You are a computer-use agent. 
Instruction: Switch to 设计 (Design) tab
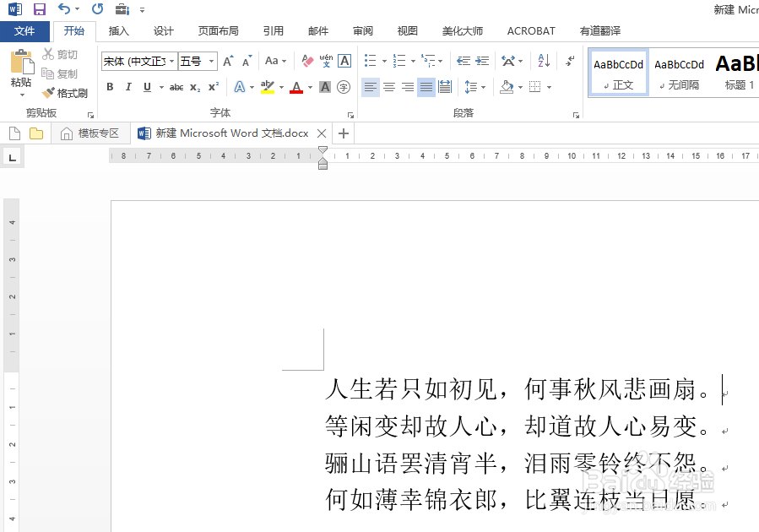[164, 31]
